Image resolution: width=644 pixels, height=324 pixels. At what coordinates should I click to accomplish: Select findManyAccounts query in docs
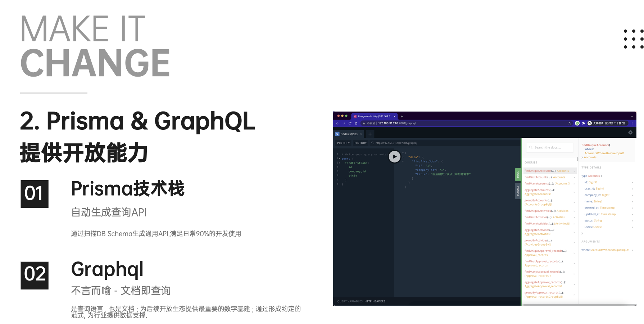[x=549, y=184]
